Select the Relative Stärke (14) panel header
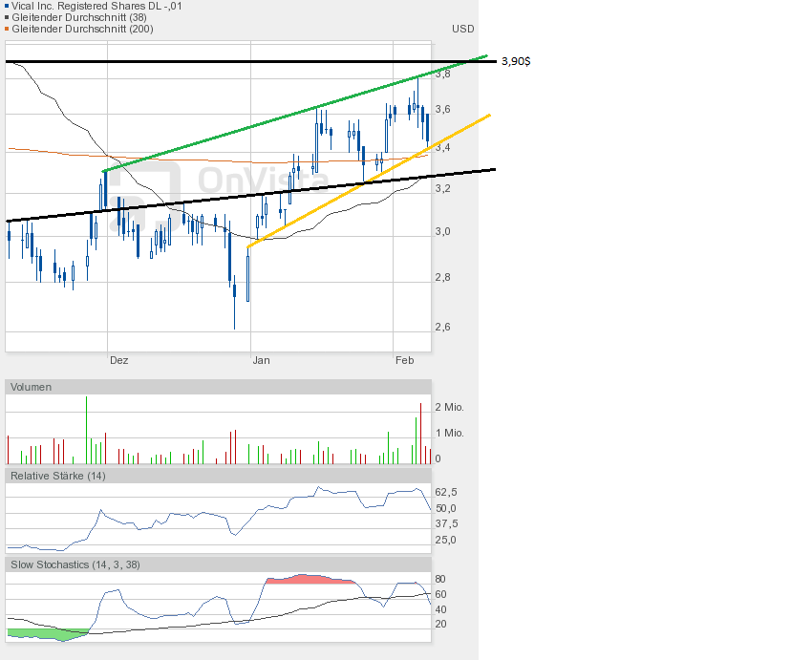 click(58, 475)
